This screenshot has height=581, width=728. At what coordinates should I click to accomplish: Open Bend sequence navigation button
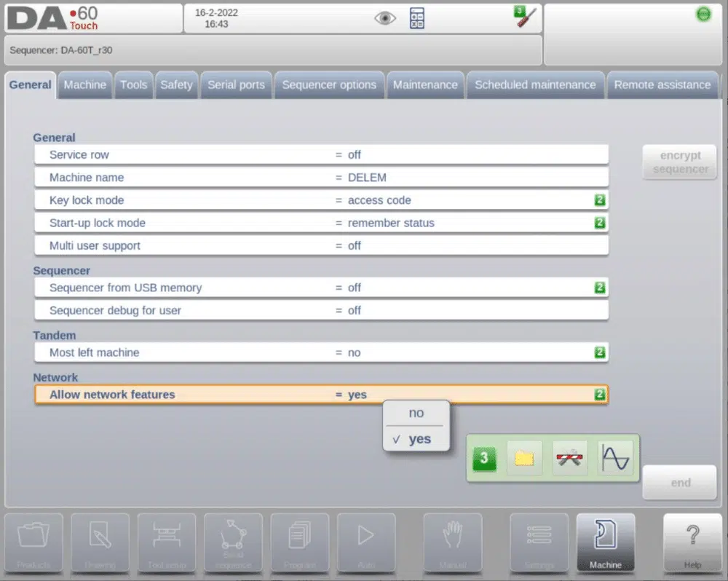pyautogui.click(x=233, y=542)
